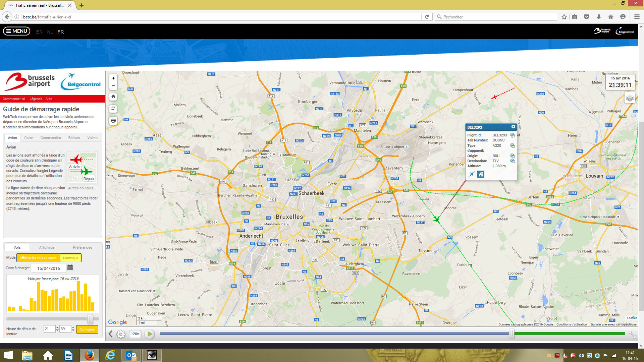Look up A320 aircraft type online
This screenshot has width=644, height=362.
coord(513,145)
